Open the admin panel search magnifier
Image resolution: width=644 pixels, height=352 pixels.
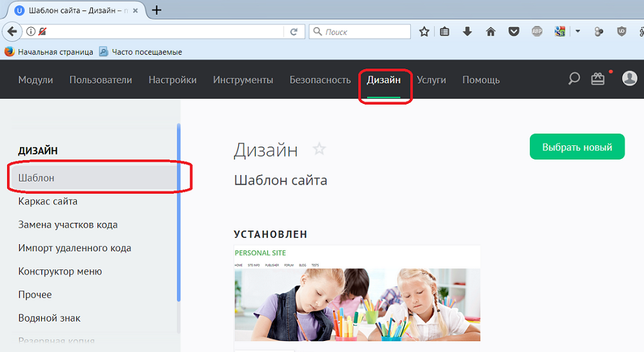pos(574,78)
